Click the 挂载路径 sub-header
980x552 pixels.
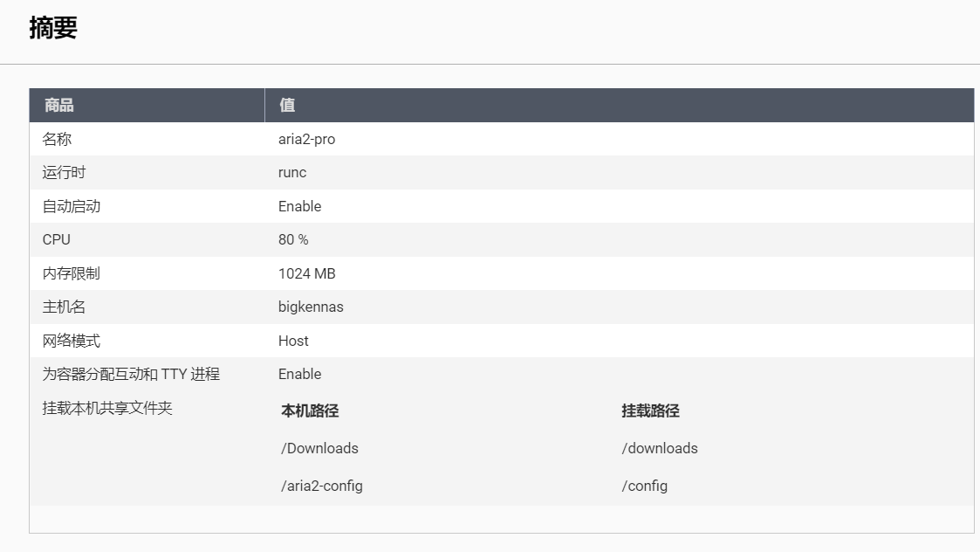pos(650,411)
